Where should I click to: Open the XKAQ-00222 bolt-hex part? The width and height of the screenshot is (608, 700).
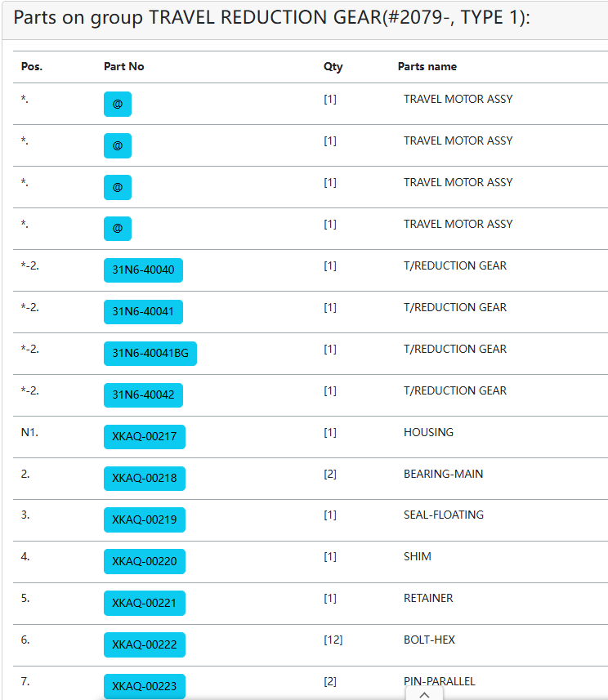coord(145,644)
